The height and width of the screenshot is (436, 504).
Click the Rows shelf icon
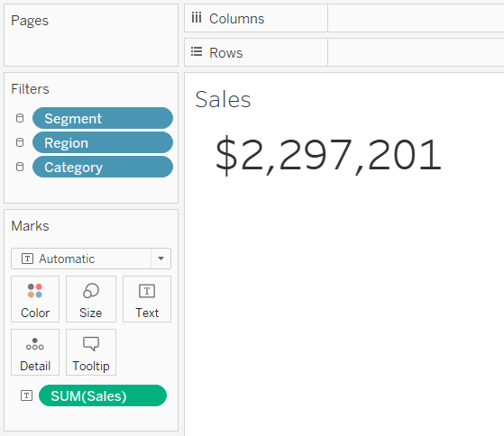pyautogui.click(x=197, y=51)
